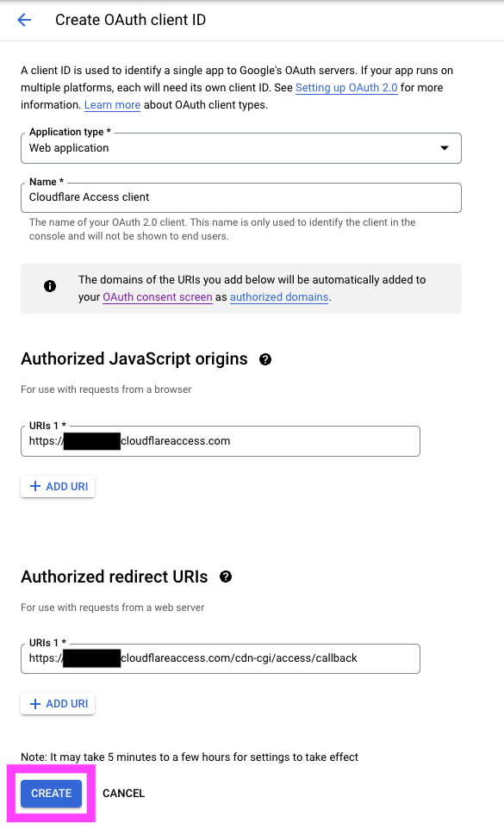Click the CANCEL button

[123, 794]
